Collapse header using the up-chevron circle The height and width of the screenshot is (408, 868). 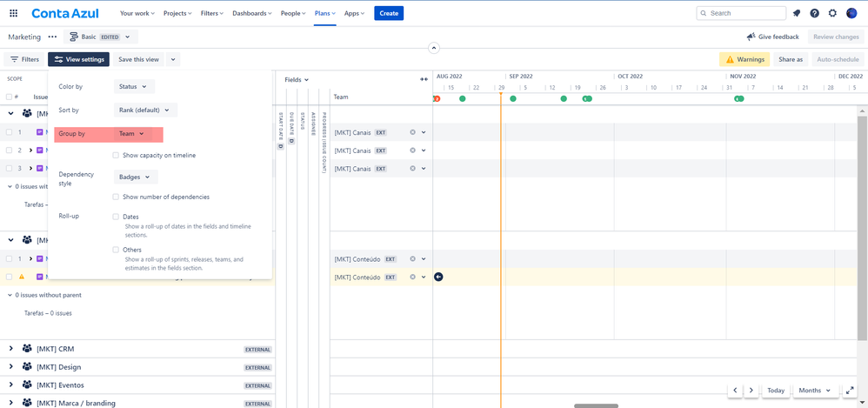(x=434, y=48)
